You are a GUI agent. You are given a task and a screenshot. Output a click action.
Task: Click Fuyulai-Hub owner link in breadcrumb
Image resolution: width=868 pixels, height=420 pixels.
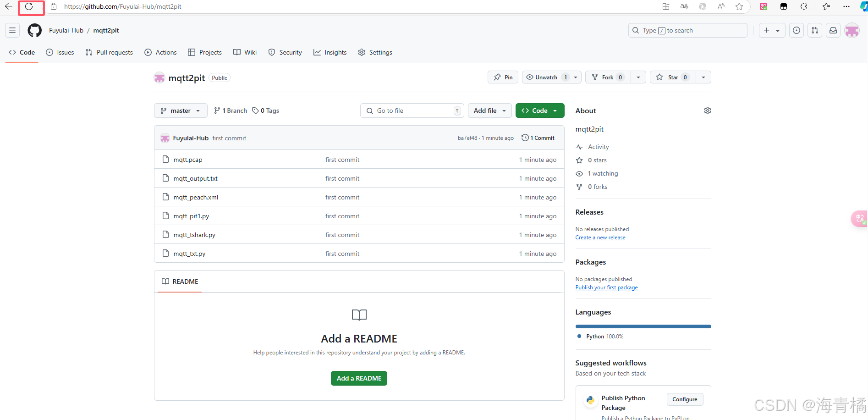pyautogui.click(x=66, y=30)
